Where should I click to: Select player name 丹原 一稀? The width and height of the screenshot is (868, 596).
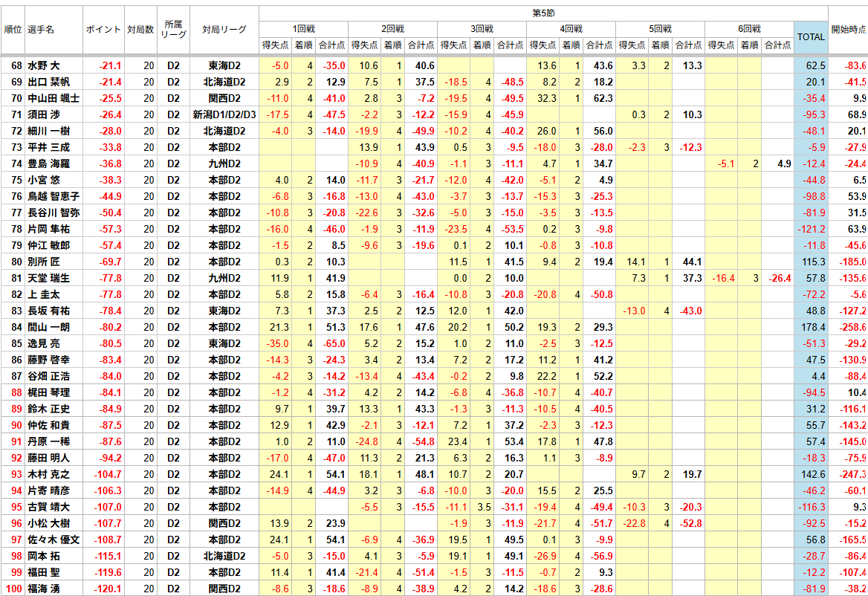49,441
